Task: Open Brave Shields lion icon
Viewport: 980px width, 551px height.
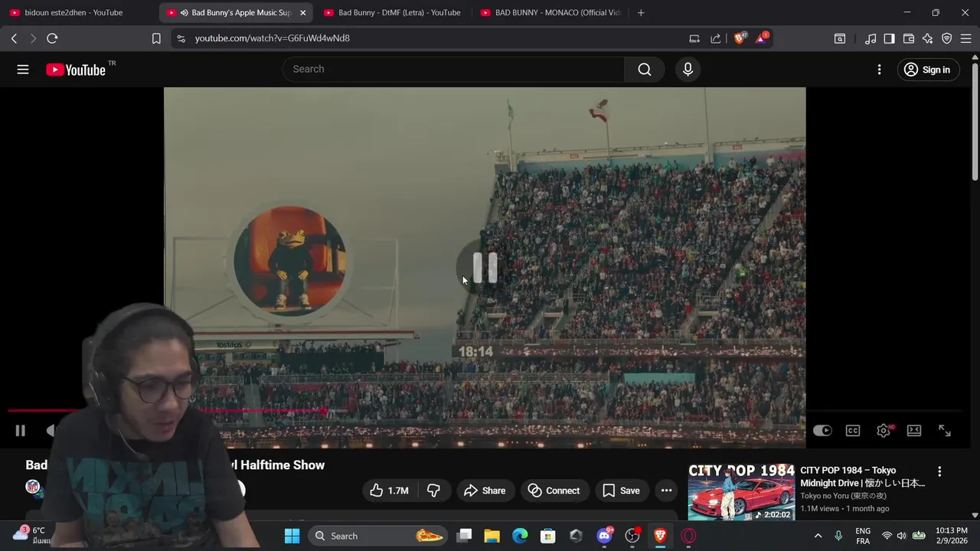Action: [x=740, y=38]
